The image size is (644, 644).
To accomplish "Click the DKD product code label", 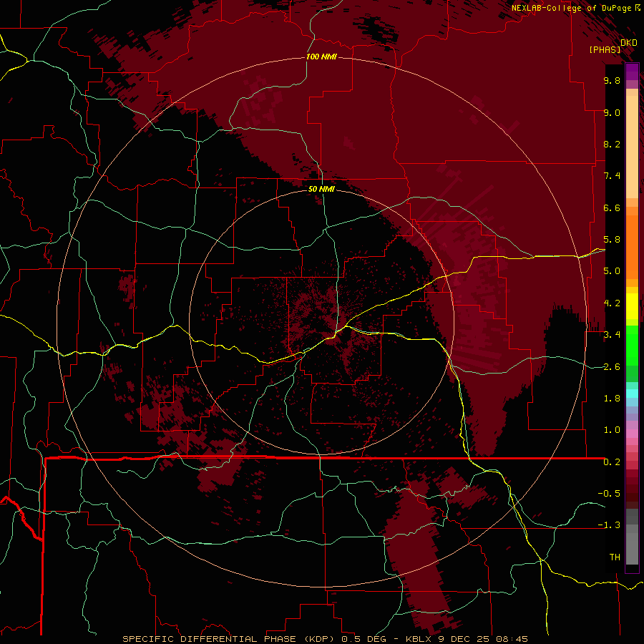I will click(629, 43).
